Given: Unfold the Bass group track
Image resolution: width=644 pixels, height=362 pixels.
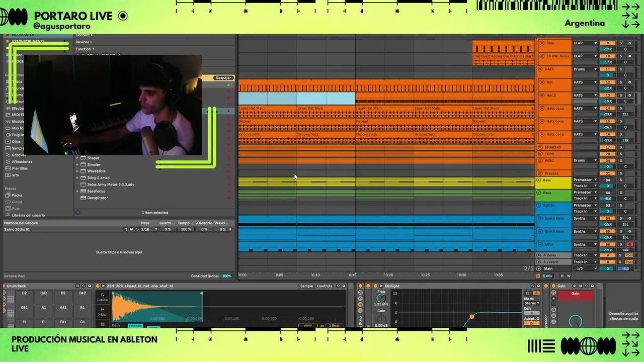Looking at the screenshot, I should point(539,180).
